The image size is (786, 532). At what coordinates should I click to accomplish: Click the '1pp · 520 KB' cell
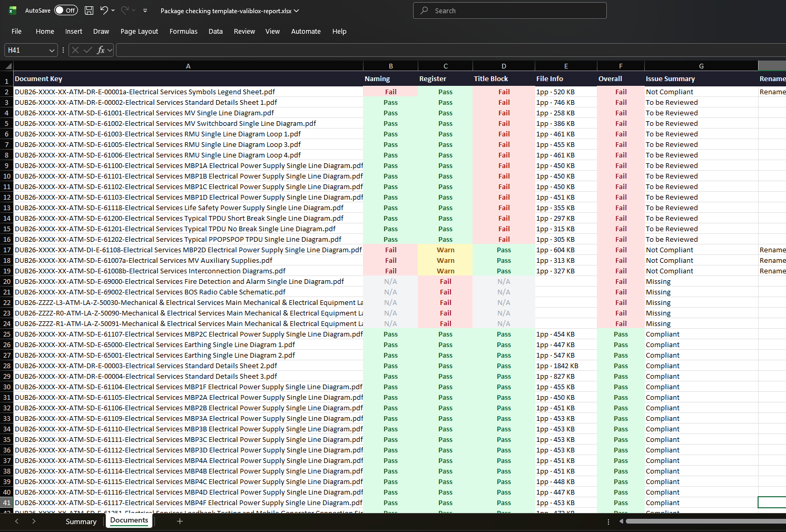coord(566,92)
